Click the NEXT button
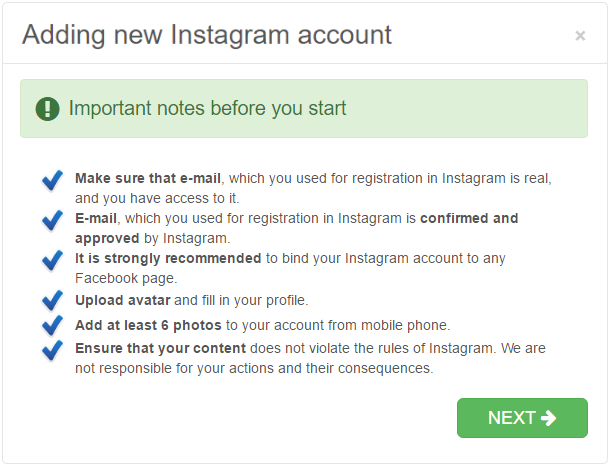Screen dimensions: 609x465 (x=522, y=418)
